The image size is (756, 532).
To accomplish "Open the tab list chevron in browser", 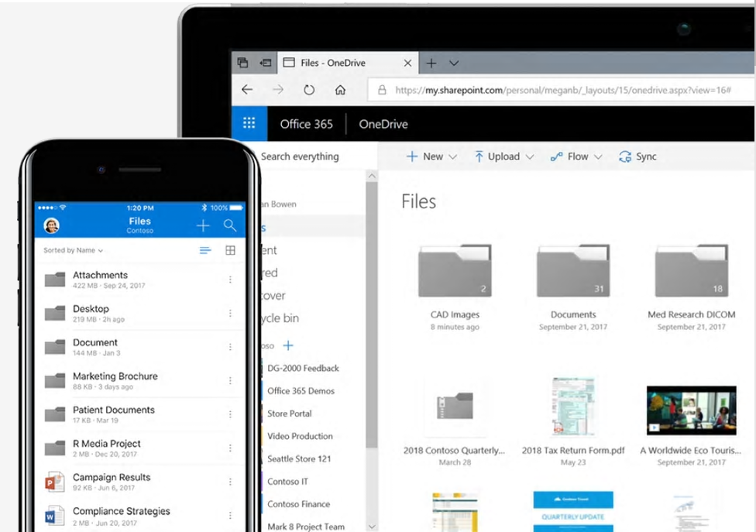I will click(454, 63).
